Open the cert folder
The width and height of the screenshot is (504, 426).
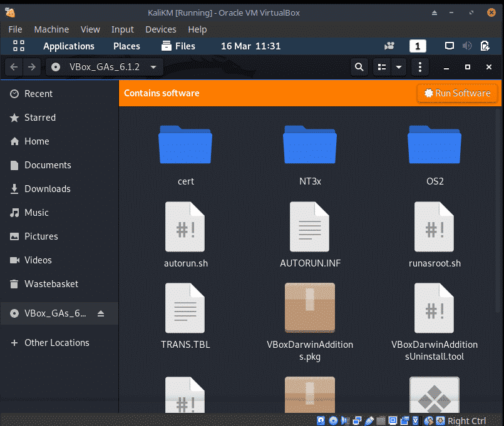click(x=185, y=150)
